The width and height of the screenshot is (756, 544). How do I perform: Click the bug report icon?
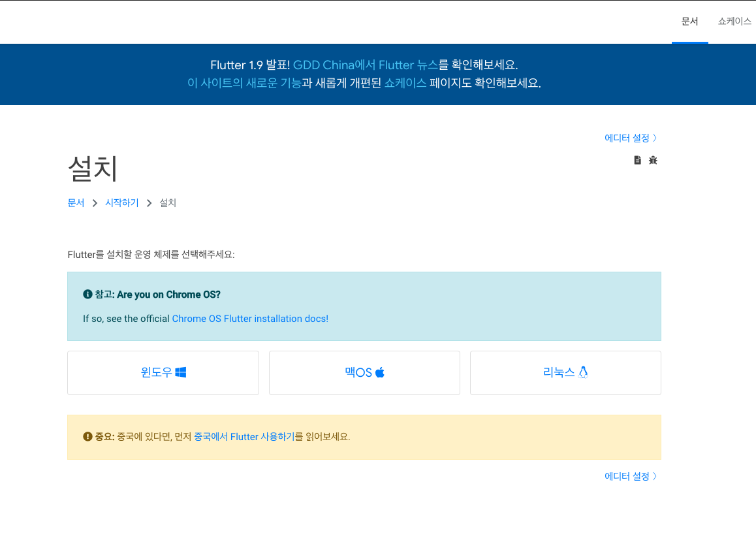[x=653, y=160]
